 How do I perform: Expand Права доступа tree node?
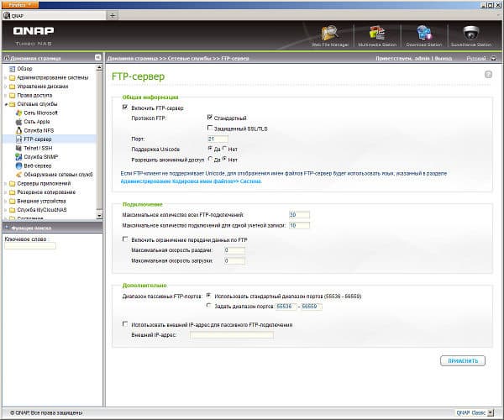pos(6,96)
